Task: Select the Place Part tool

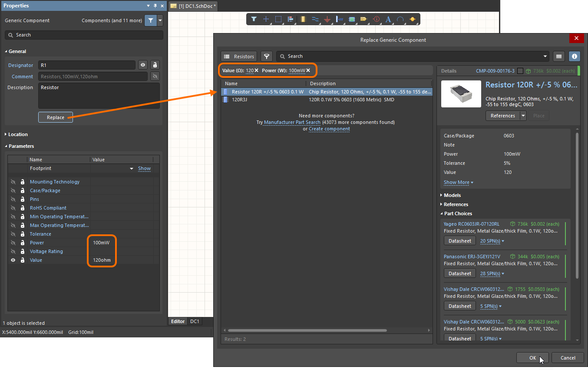Action: pos(303,19)
